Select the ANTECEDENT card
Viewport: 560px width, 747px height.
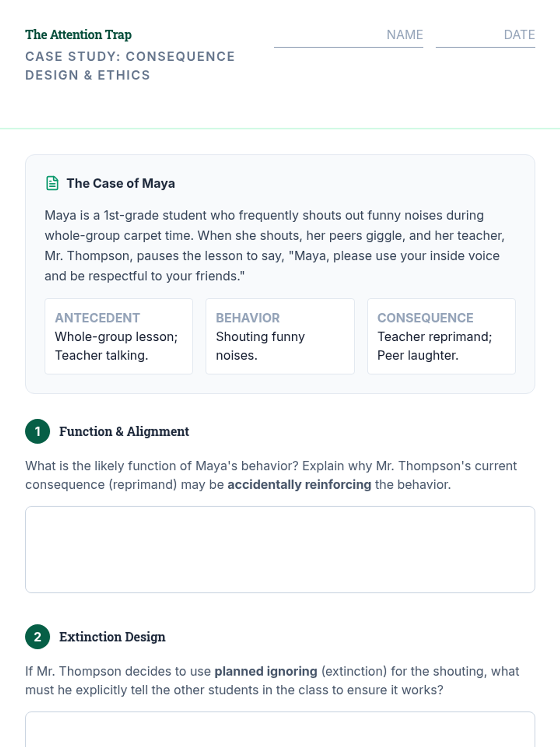click(x=119, y=336)
